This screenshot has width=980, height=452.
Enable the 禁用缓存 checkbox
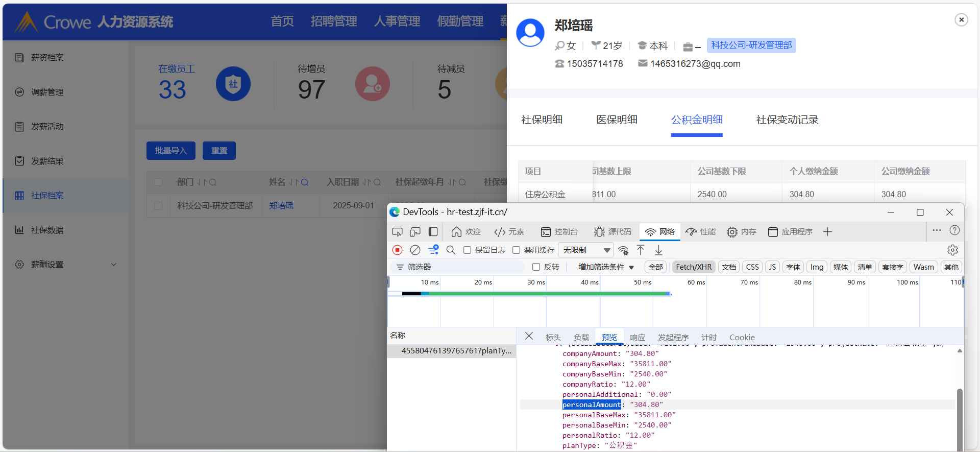click(x=516, y=250)
